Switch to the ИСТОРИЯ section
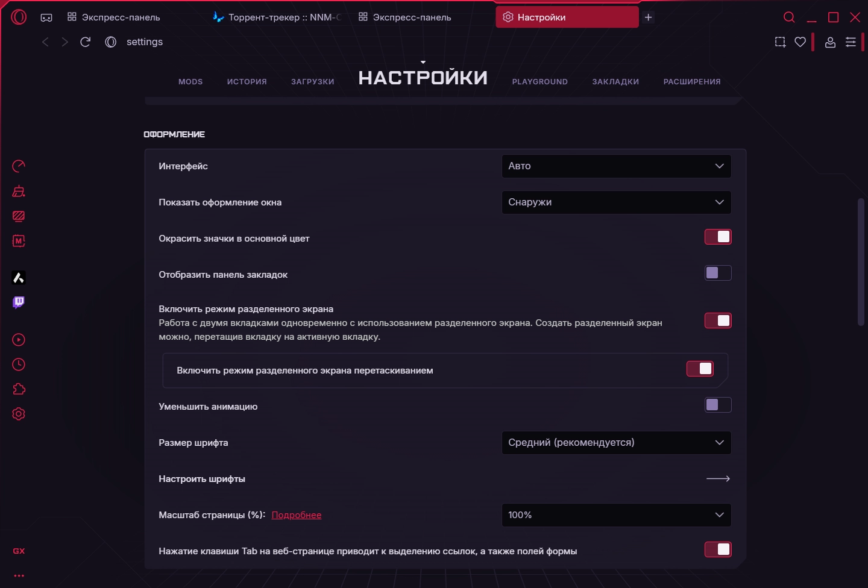868x588 pixels. (x=247, y=82)
